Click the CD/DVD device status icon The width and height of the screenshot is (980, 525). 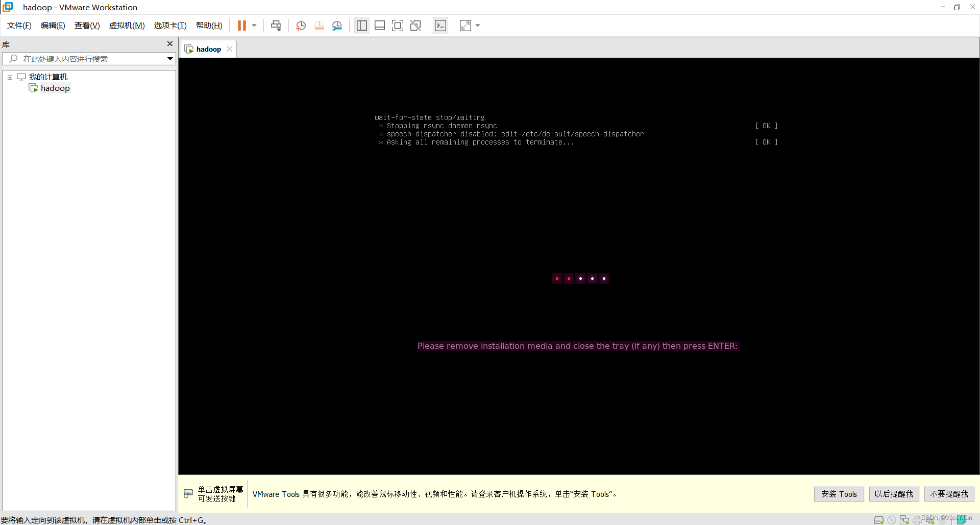[892, 520]
